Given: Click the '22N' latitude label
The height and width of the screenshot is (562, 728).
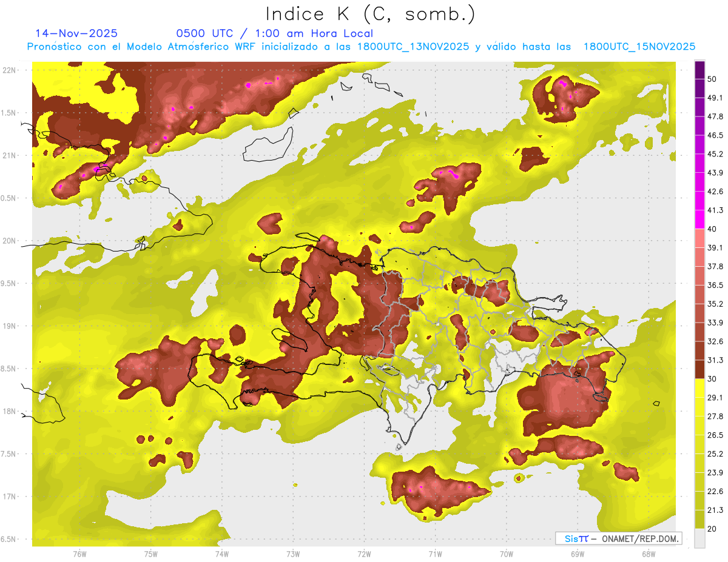Looking at the screenshot, I should 10,70.
